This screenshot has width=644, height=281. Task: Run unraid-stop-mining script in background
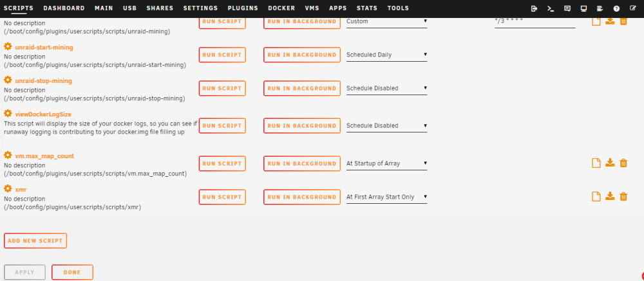(302, 88)
